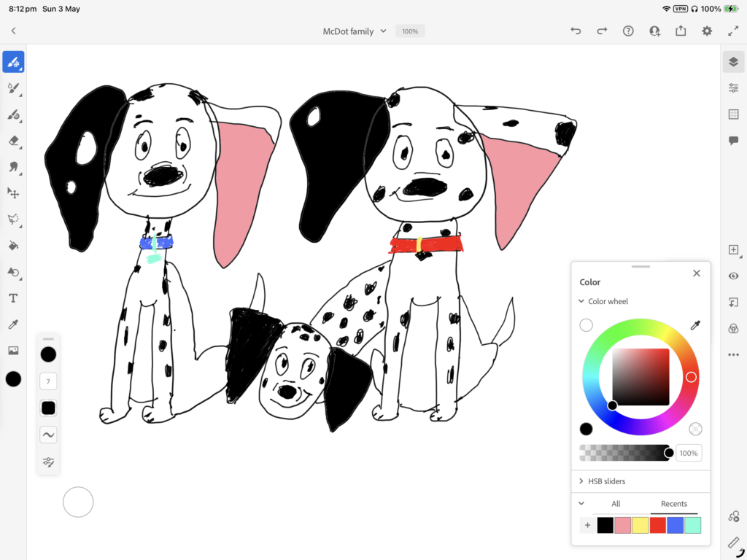This screenshot has width=747, height=560.
Task: Select the Eyedropper tool in left toolbar
Action: (x=13, y=324)
